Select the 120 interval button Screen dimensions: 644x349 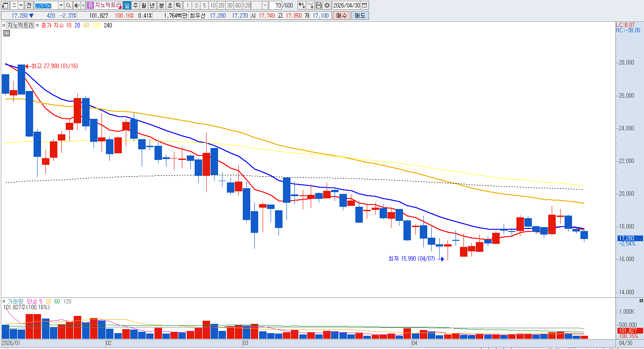click(247, 5)
